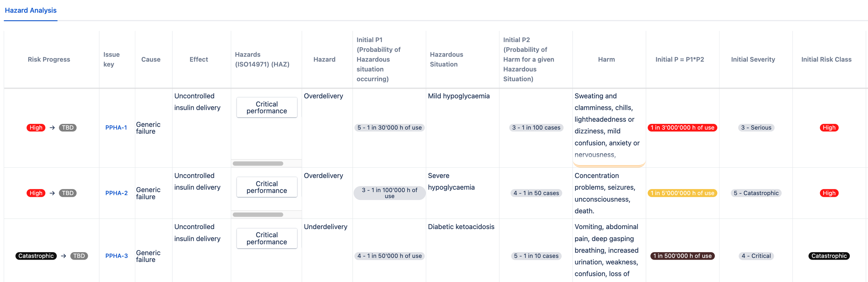Click the Initial Risk Class column header
868x282 pixels.
point(826,59)
